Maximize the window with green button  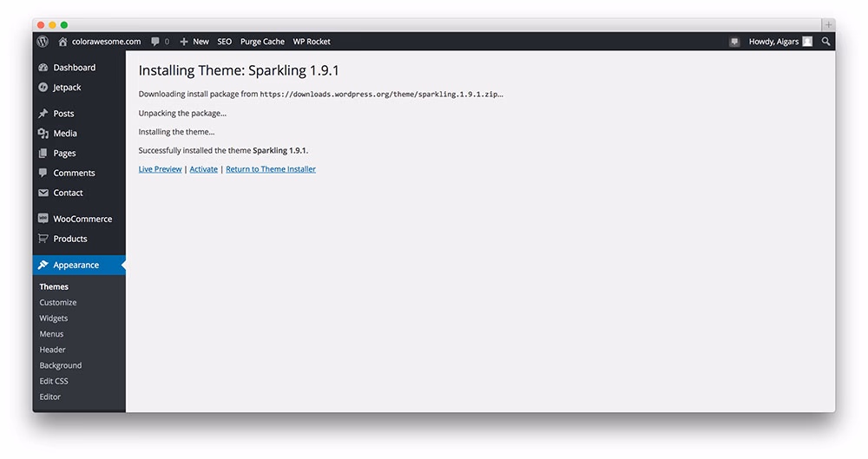pyautogui.click(x=64, y=25)
